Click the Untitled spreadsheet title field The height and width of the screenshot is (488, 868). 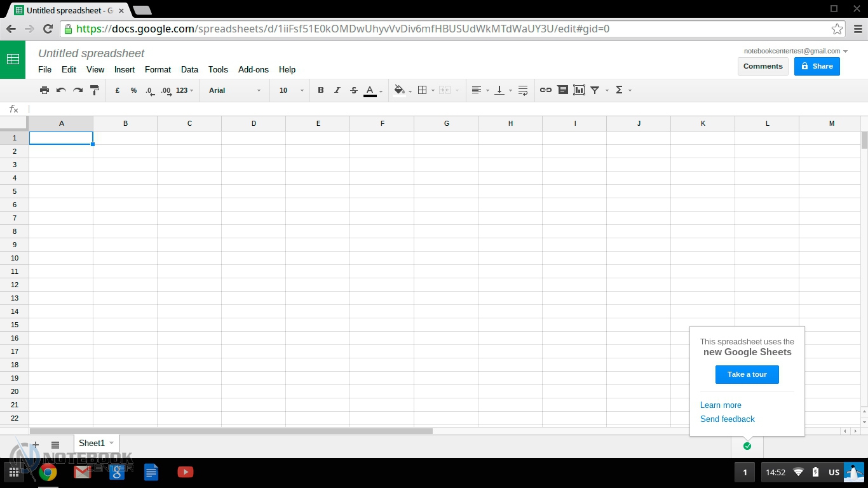click(92, 53)
